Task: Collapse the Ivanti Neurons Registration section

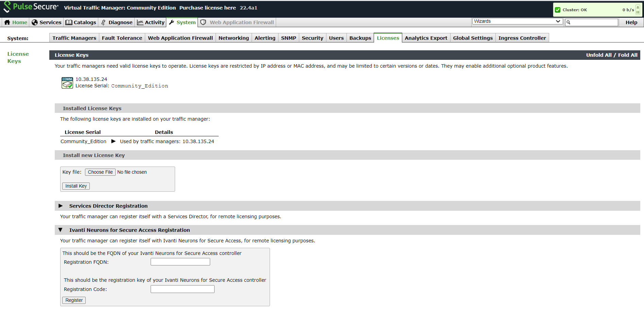Action: click(x=61, y=230)
